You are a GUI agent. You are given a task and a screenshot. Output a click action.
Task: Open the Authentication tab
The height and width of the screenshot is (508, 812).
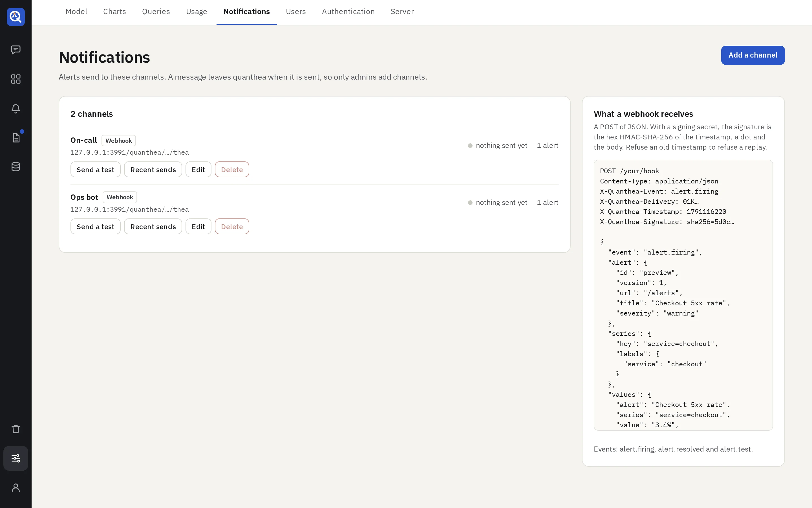coord(348,11)
